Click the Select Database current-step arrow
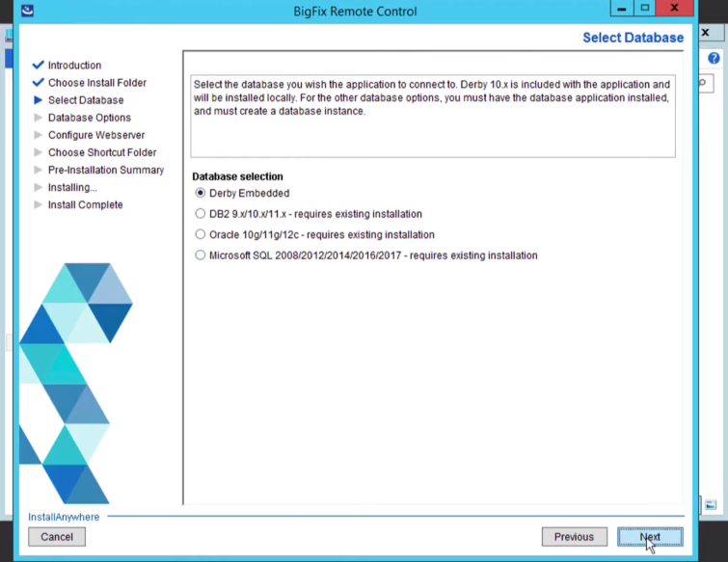Image resolution: width=728 pixels, height=562 pixels. (x=38, y=100)
